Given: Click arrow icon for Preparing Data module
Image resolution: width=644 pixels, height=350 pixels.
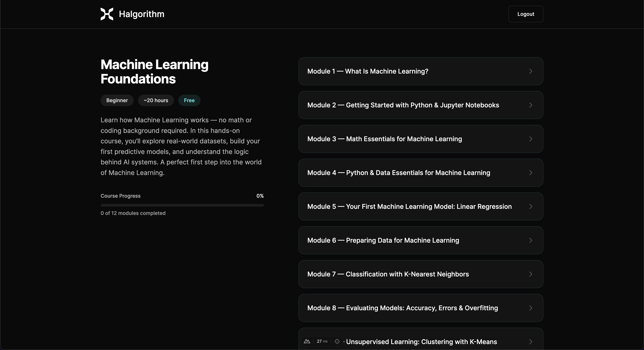Looking at the screenshot, I should (x=530, y=240).
